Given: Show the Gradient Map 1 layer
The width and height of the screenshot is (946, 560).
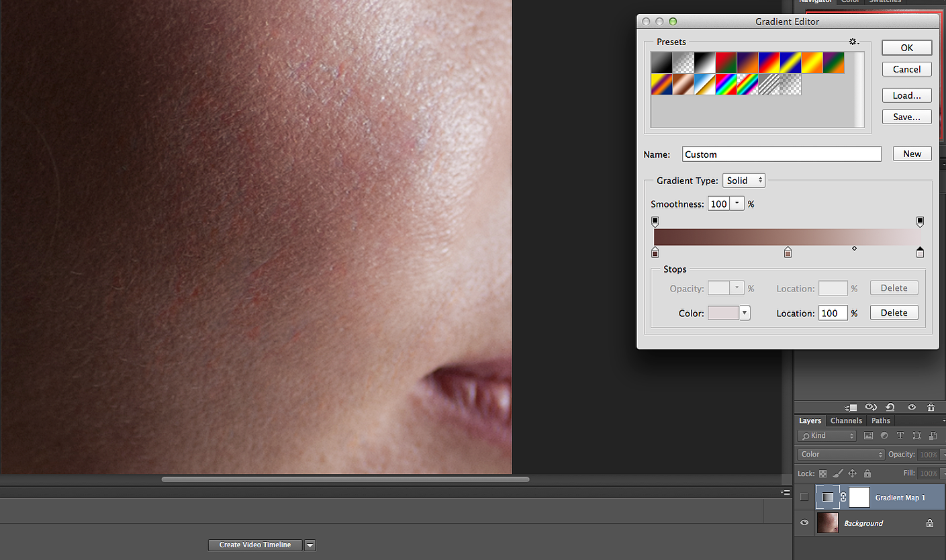Looking at the screenshot, I should coord(804,498).
